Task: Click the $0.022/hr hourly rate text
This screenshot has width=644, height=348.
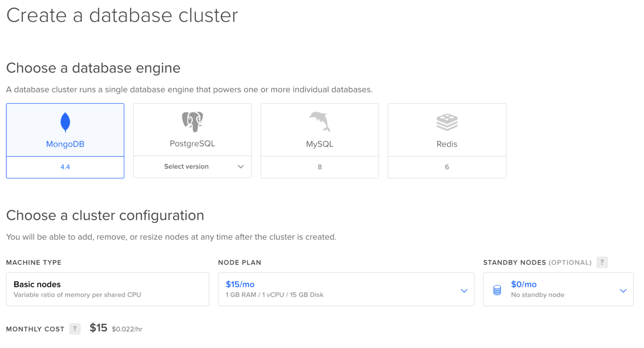Action: pyautogui.click(x=127, y=329)
